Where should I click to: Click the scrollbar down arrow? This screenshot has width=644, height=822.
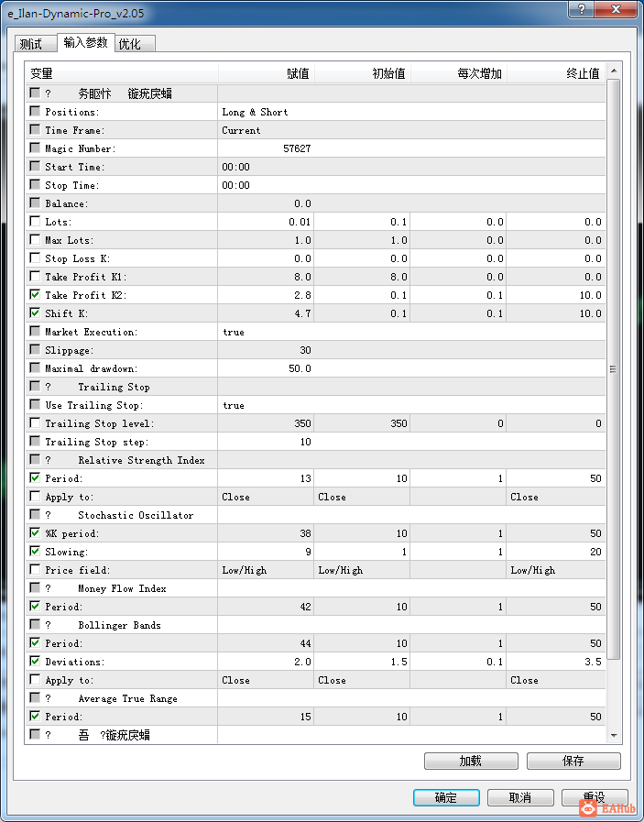click(614, 736)
